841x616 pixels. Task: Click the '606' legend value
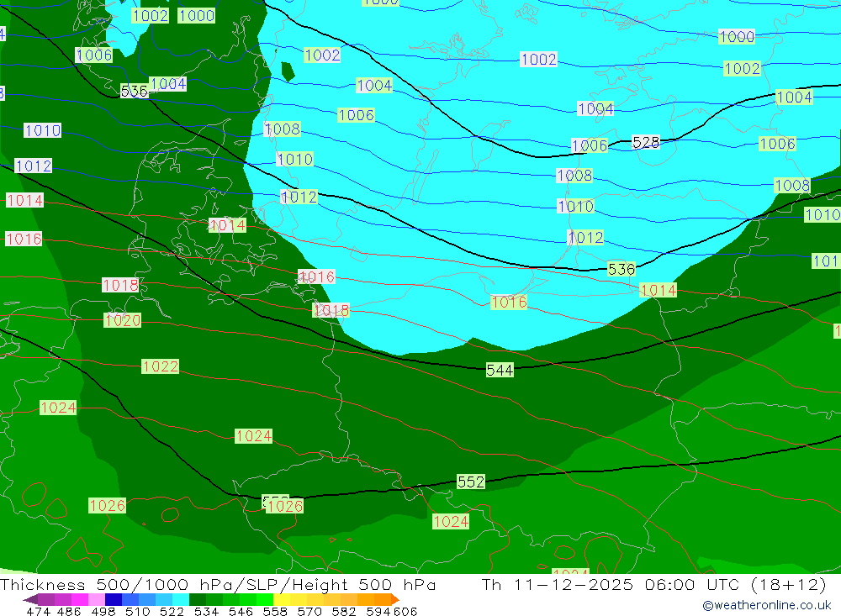[405, 611]
